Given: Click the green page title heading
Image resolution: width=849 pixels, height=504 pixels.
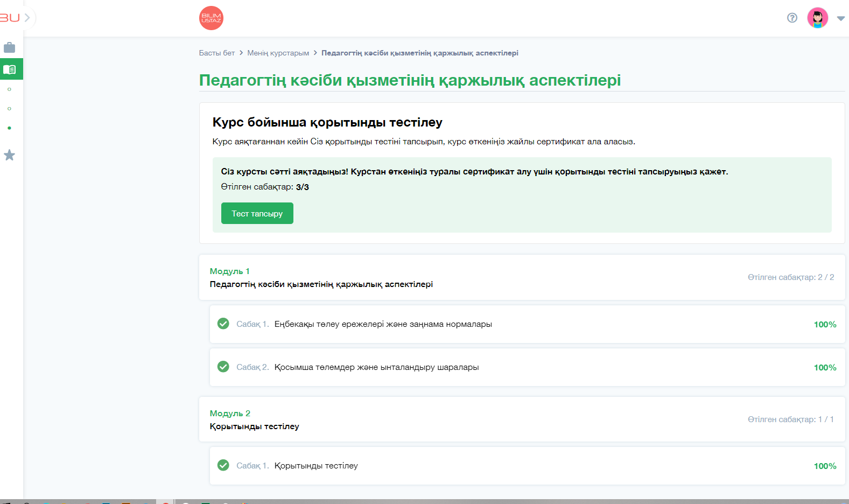Looking at the screenshot, I should point(410,80).
